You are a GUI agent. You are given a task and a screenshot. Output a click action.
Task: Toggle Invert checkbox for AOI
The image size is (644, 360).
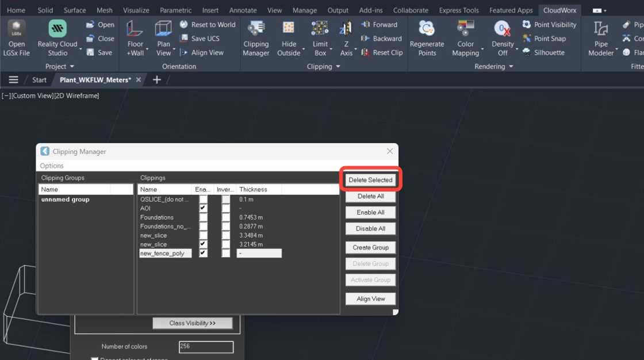click(226, 208)
